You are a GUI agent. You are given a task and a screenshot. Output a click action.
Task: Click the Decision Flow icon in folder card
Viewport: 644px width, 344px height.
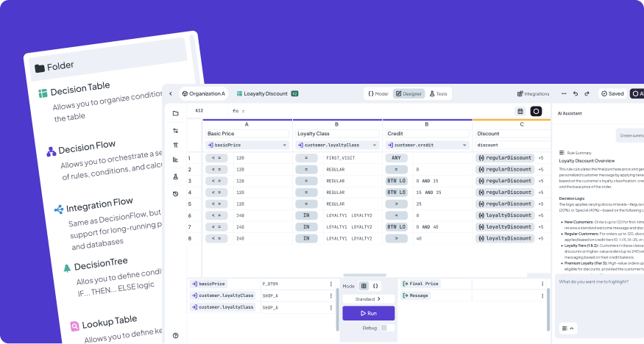(x=52, y=151)
